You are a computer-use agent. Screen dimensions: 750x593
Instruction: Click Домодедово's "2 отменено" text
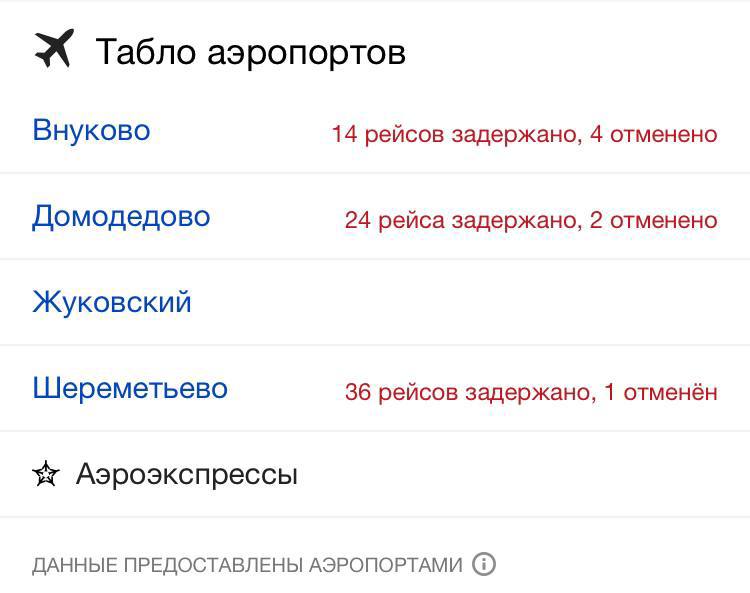654,220
